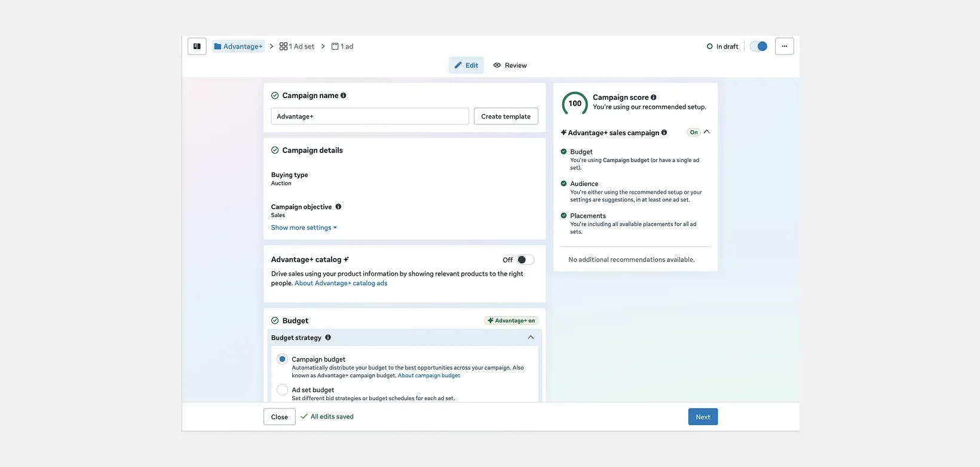Screen dimensions: 980x467
Task: Click the On badge for Advantage+ sales
Action: tap(693, 132)
